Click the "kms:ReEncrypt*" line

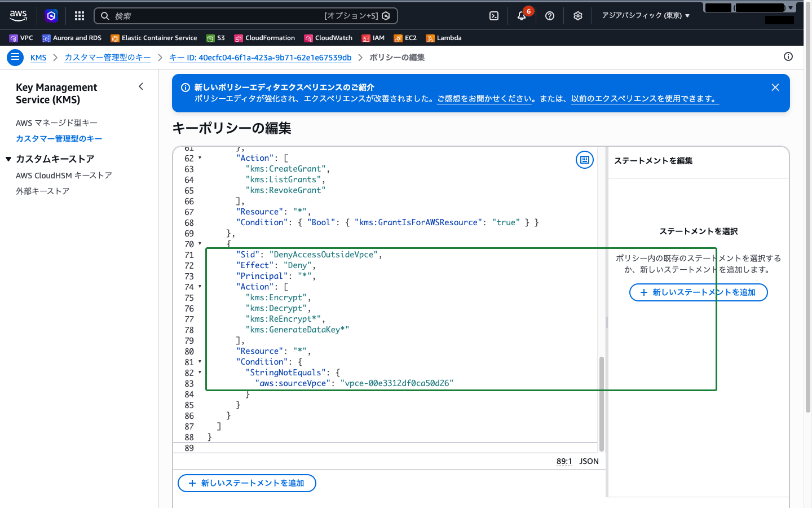[283, 319]
